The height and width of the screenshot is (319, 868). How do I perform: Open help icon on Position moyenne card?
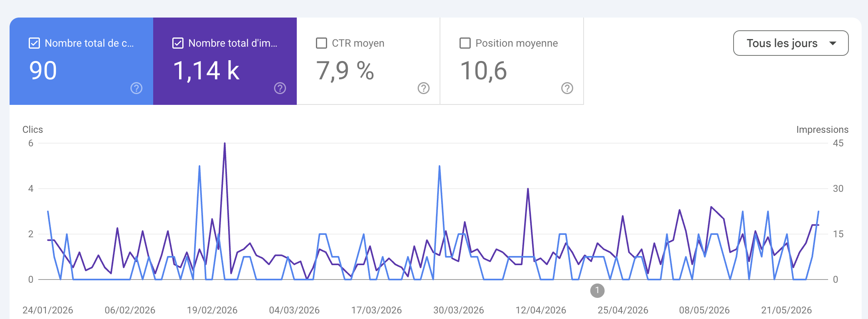pyautogui.click(x=567, y=88)
